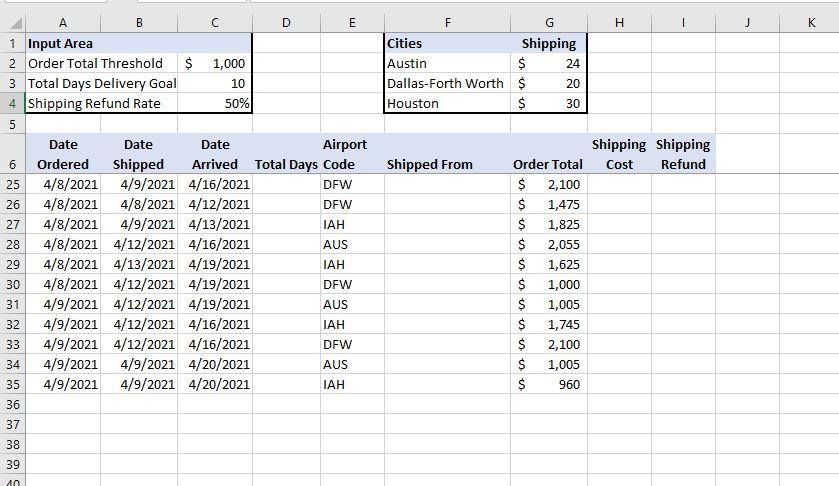Select row 36 header
The image size is (839, 486).
pyautogui.click(x=12, y=404)
